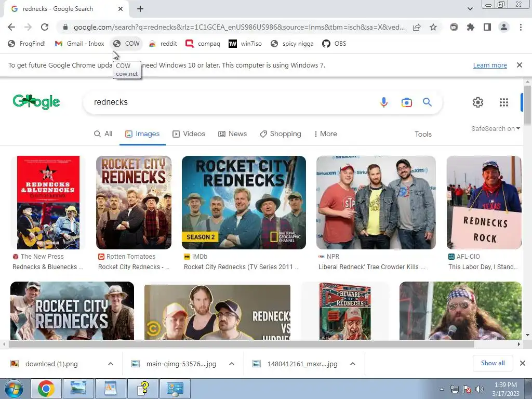Open the NPR Trae Crowder image
Viewport: 532px width, 399px height.
(x=376, y=203)
